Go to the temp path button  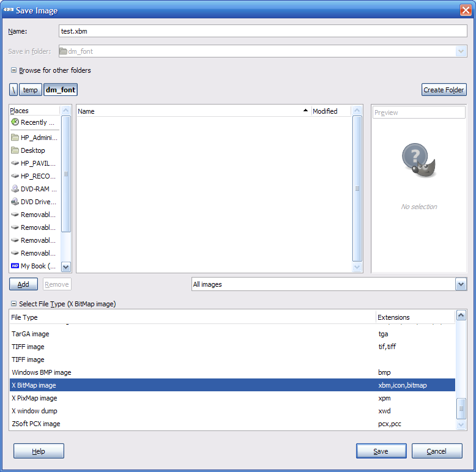pyautogui.click(x=31, y=90)
